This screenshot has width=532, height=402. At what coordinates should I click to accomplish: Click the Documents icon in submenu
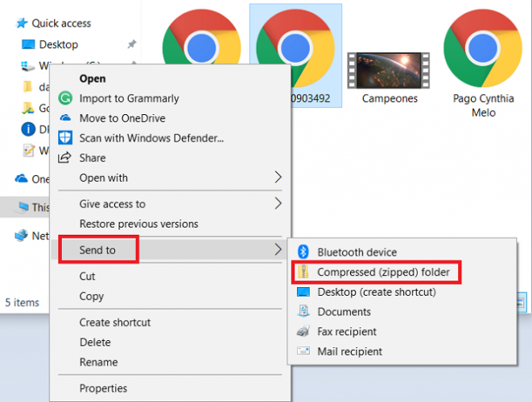click(x=303, y=311)
